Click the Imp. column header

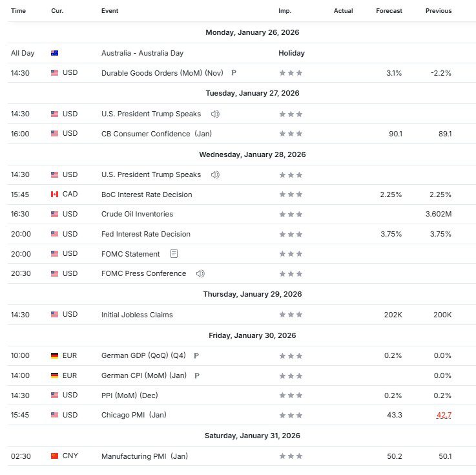[285, 11]
